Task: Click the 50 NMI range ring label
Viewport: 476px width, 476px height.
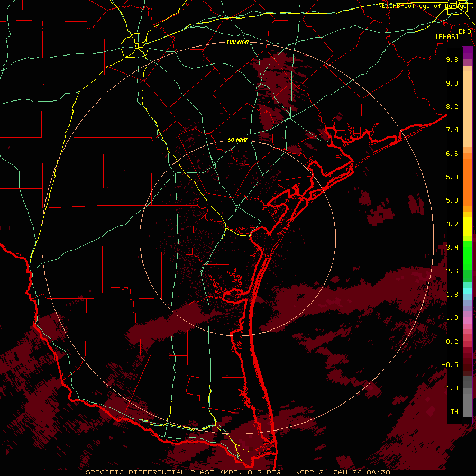Action: 237,140
